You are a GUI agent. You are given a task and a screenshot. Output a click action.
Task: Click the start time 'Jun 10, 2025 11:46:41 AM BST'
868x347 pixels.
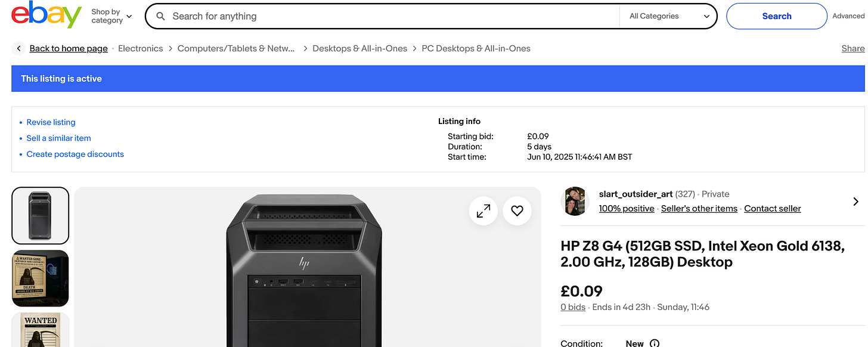579,157
